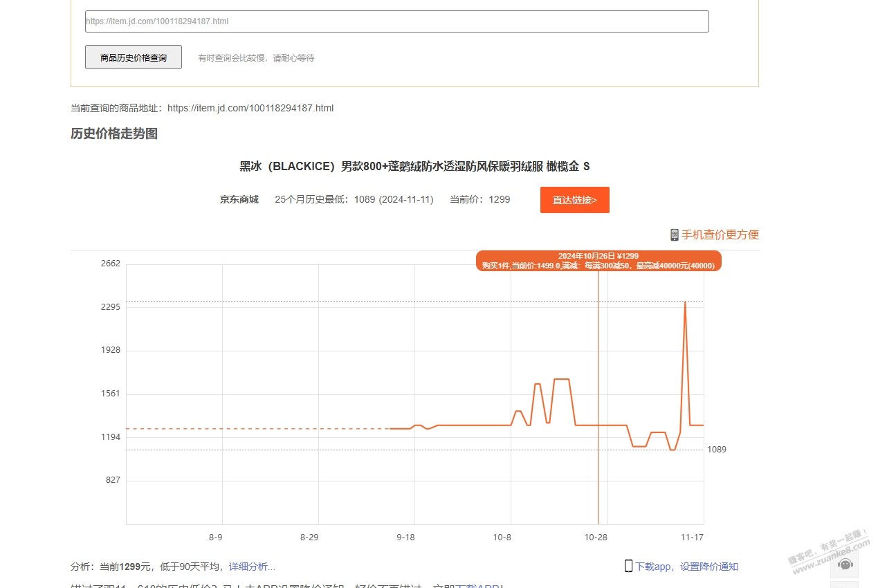Click the 11-17 date axis label

click(x=693, y=538)
